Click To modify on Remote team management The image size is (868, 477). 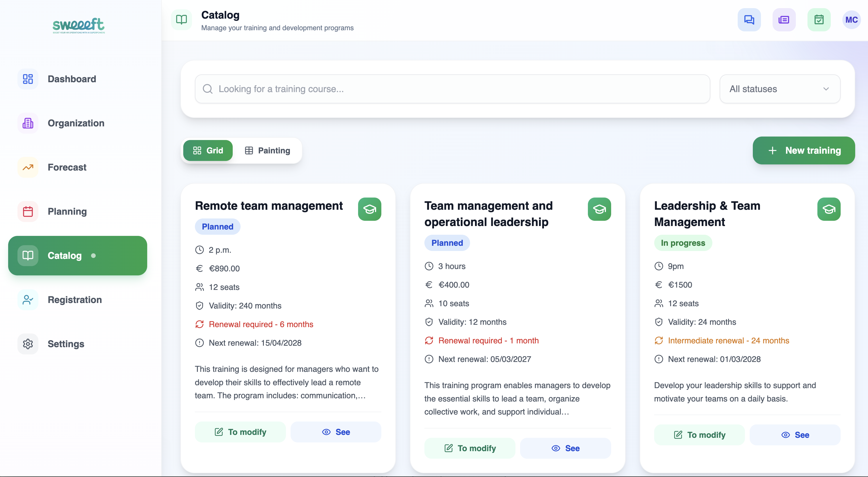(x=240, y=432)
